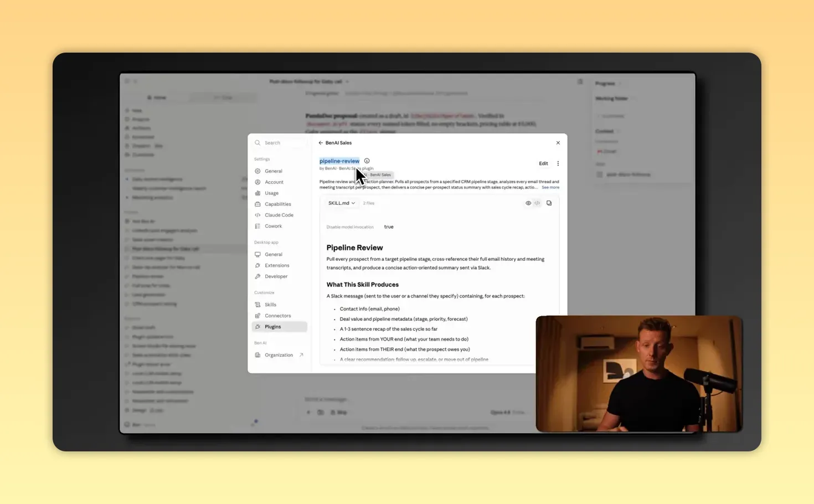Click the info icon beside pipeline-review
Image resolution: width=814 pixels, height=504 pixels.
(367, 161)
